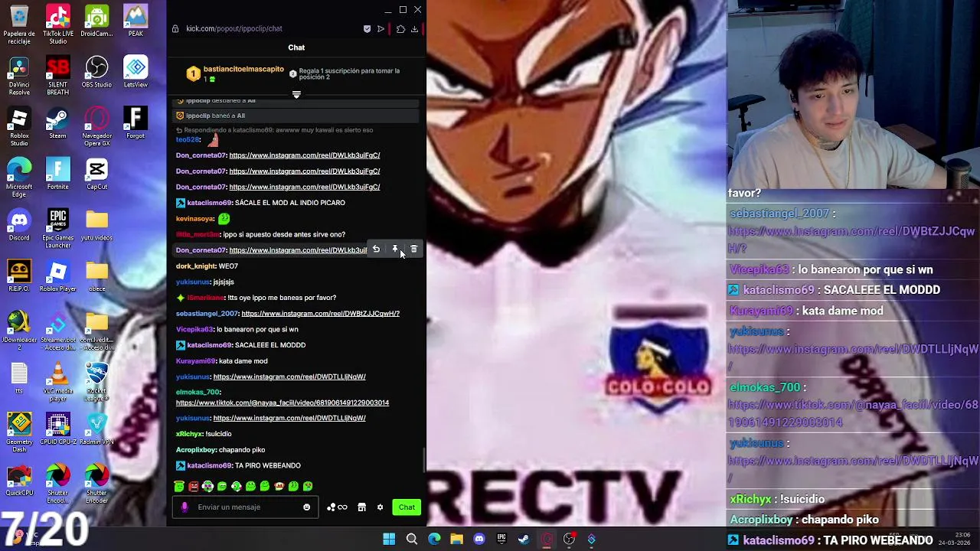Open the Kick shop storefront icon
980x551 pixels.
362,507
